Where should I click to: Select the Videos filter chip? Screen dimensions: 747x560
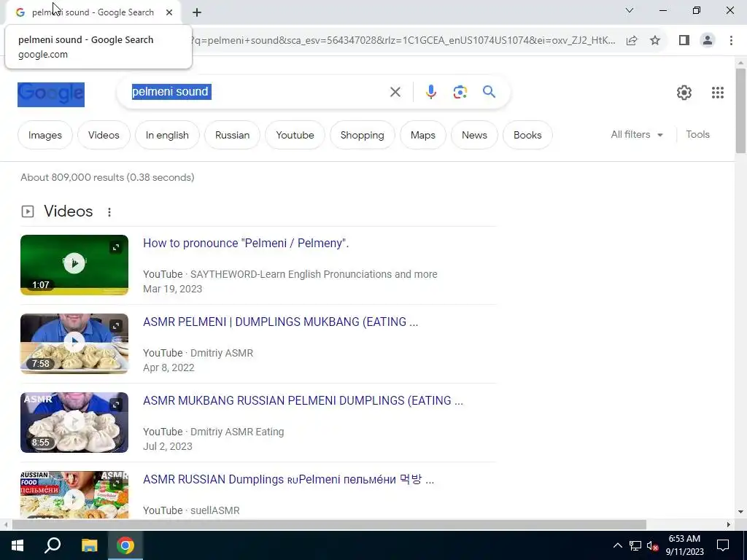(x=104, y=135)
